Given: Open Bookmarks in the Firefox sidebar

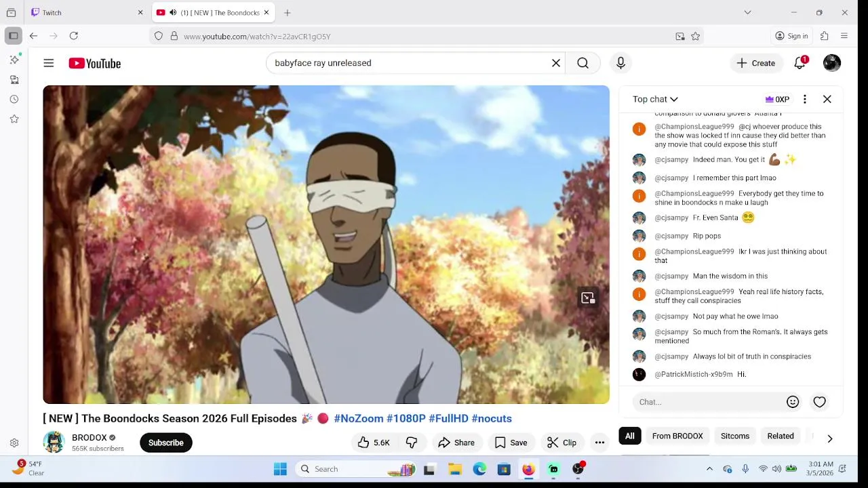Looking at the screenshot, I should point(14,119).
